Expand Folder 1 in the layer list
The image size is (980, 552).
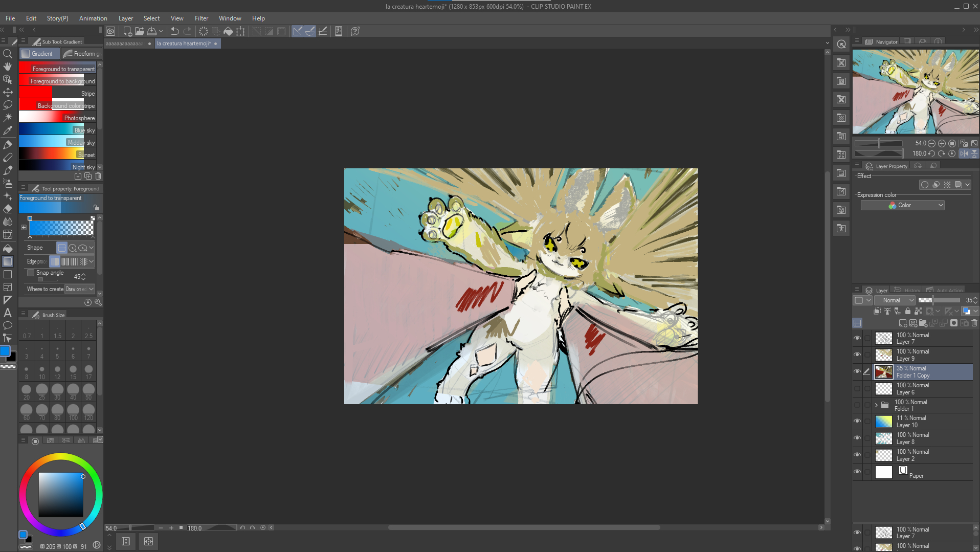click(x=876, y=405)
